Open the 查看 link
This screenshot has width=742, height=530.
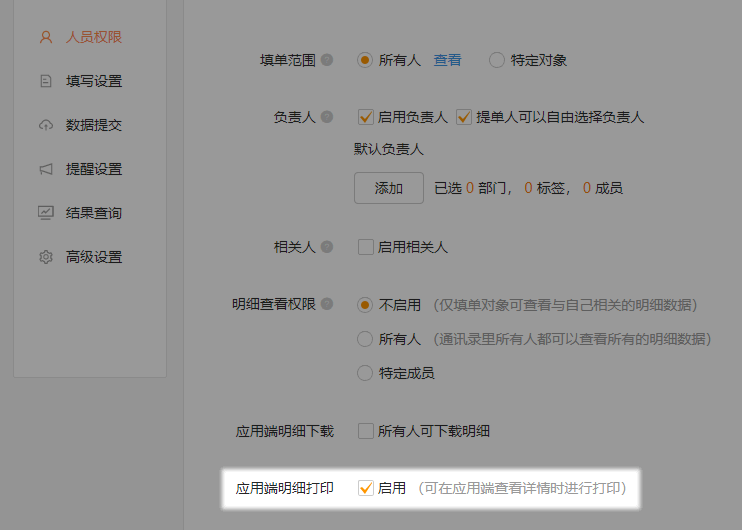pos(447,60)
